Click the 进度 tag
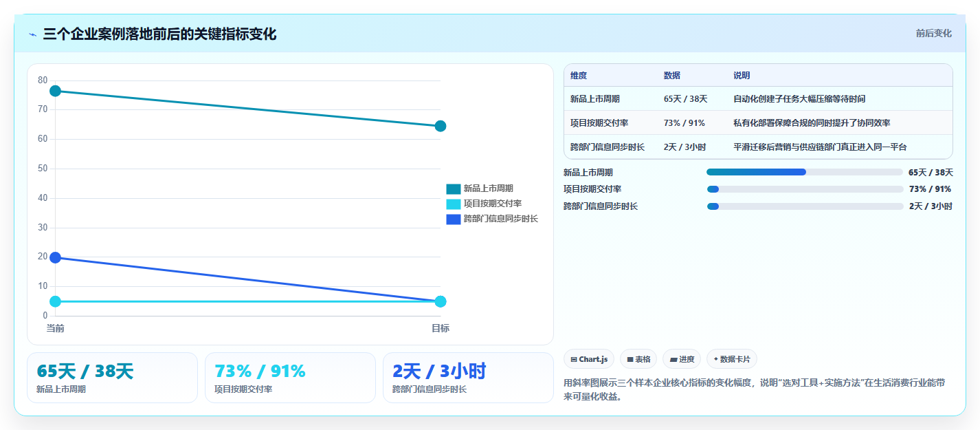 pyautogui.click(x=682, y=359)
